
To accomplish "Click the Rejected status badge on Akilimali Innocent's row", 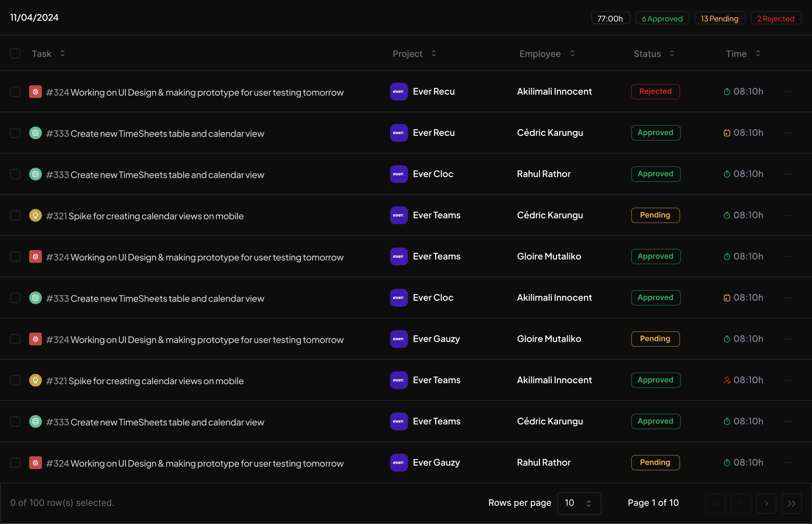I will coord(656,92).
